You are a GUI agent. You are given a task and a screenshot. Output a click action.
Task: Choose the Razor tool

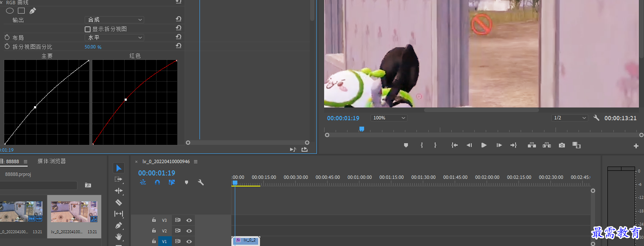pyautogui.click(x=119, y=202)
